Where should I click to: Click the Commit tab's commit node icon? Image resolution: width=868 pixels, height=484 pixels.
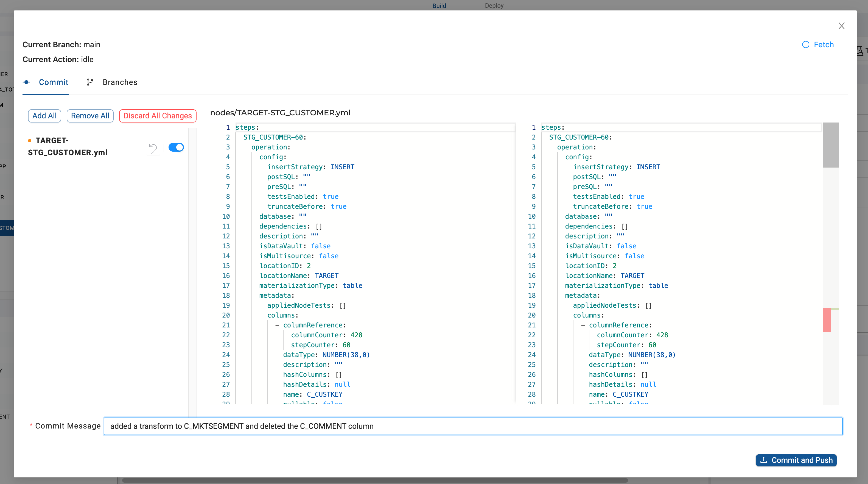[27, 82]
